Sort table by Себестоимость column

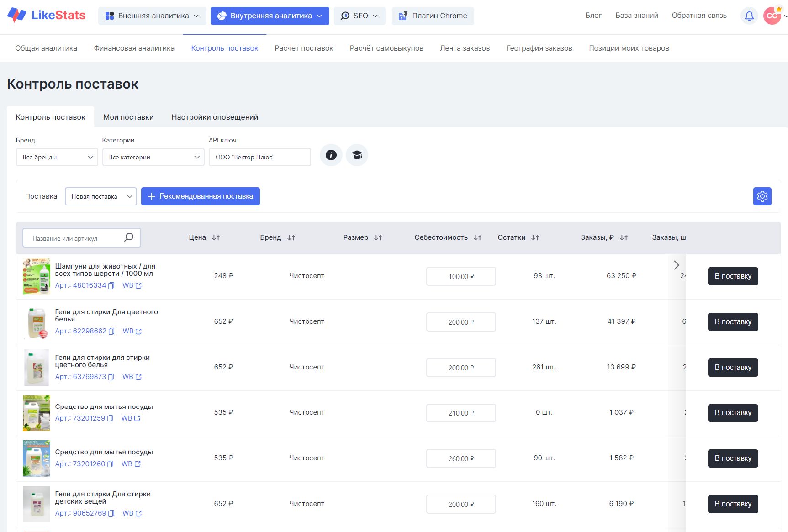click(478, 238)
